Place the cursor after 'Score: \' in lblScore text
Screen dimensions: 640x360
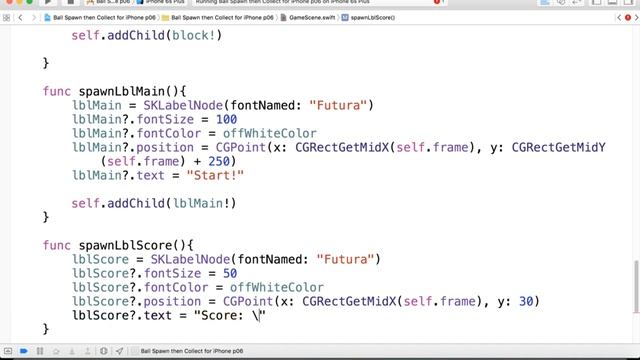click(x=260, y=316)
